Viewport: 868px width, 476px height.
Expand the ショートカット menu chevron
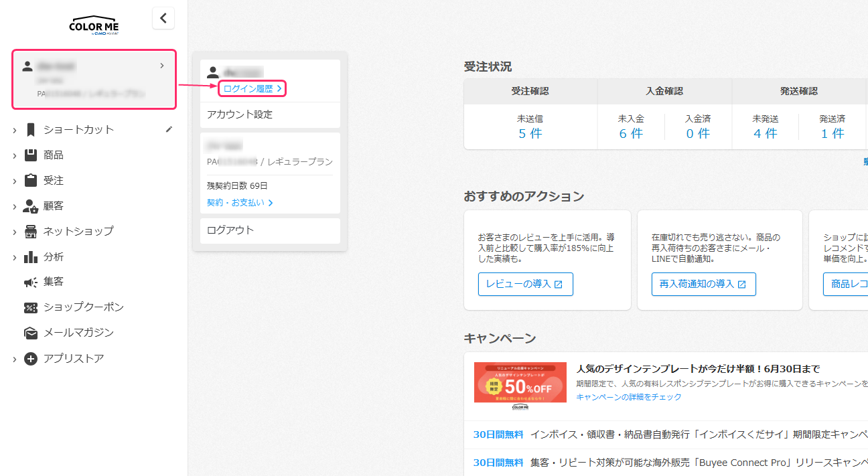click(15, 130)
